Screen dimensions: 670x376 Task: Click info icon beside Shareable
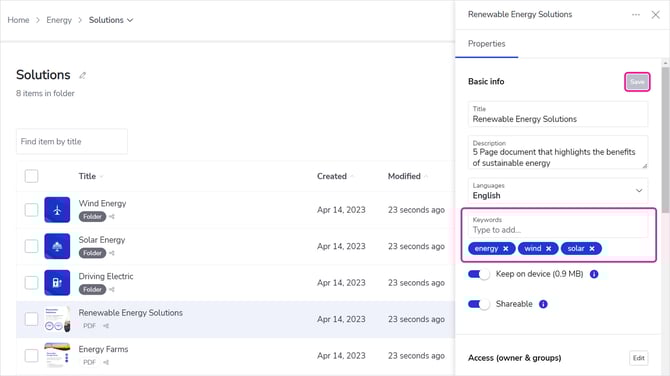pos(543,304)
